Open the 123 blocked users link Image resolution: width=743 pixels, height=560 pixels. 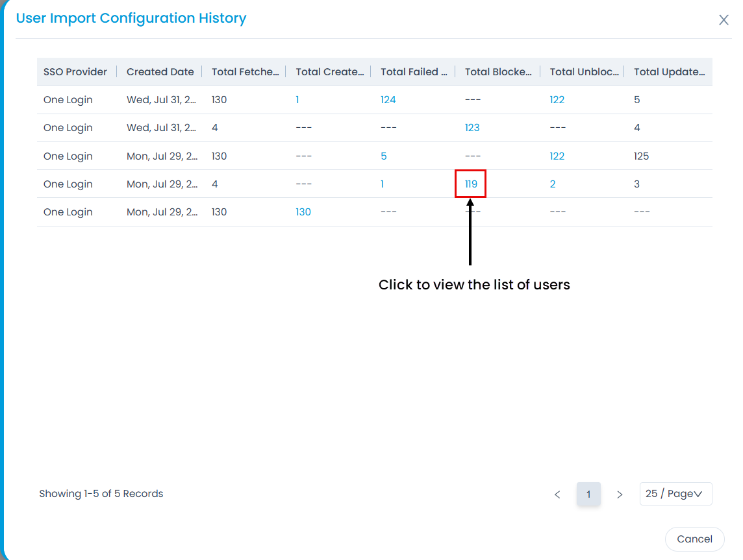(472, 128)
